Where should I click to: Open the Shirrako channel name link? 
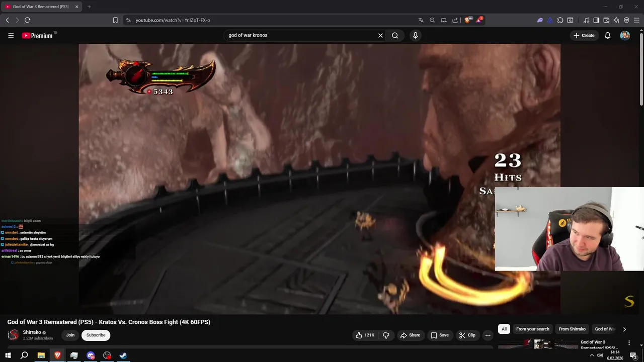click(x=32, y=332)
